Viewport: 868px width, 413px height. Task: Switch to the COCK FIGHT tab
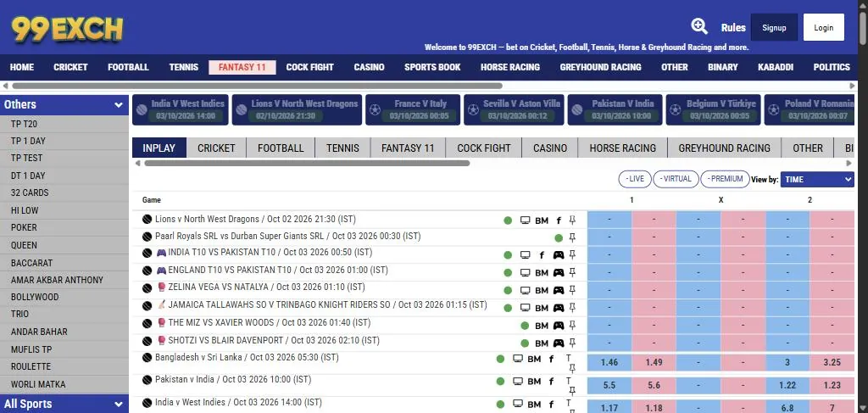pyautogui.click(x=483, y=148)
